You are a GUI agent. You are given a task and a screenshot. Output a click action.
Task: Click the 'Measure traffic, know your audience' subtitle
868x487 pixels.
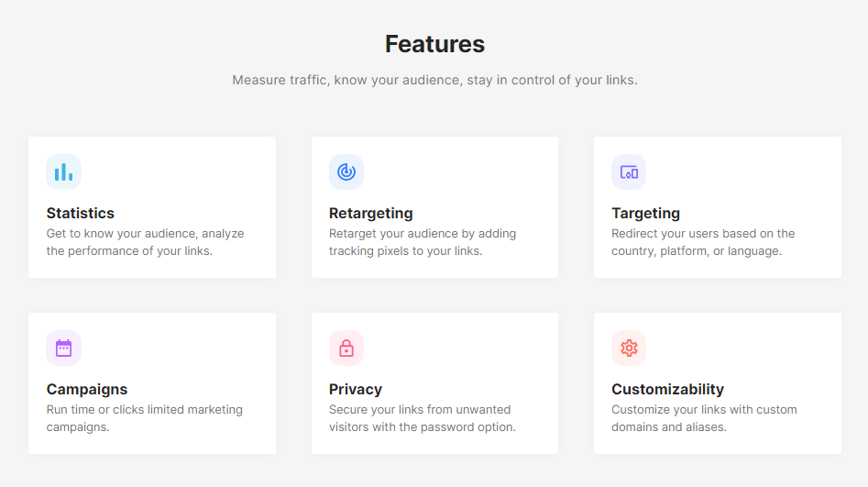tap(434, 81)
